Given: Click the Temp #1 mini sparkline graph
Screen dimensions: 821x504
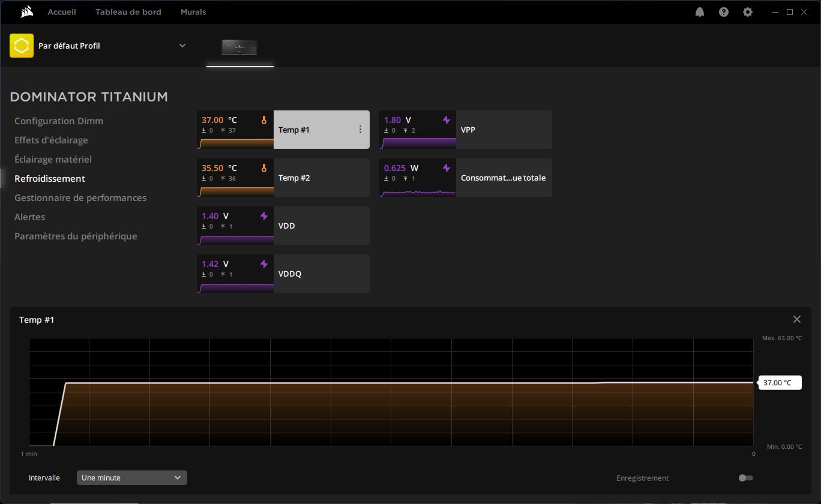Looking at the screenshot, I should tap(235, 143).
